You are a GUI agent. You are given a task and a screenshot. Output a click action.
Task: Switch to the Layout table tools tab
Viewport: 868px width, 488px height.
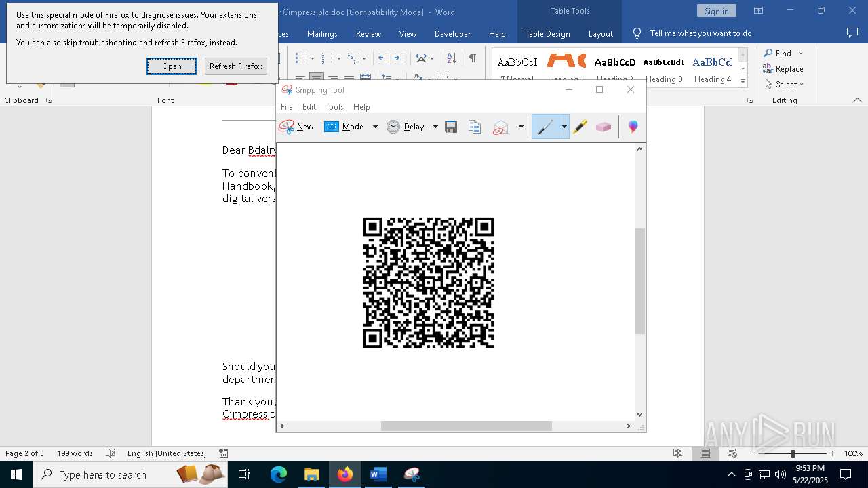(600, 33)
